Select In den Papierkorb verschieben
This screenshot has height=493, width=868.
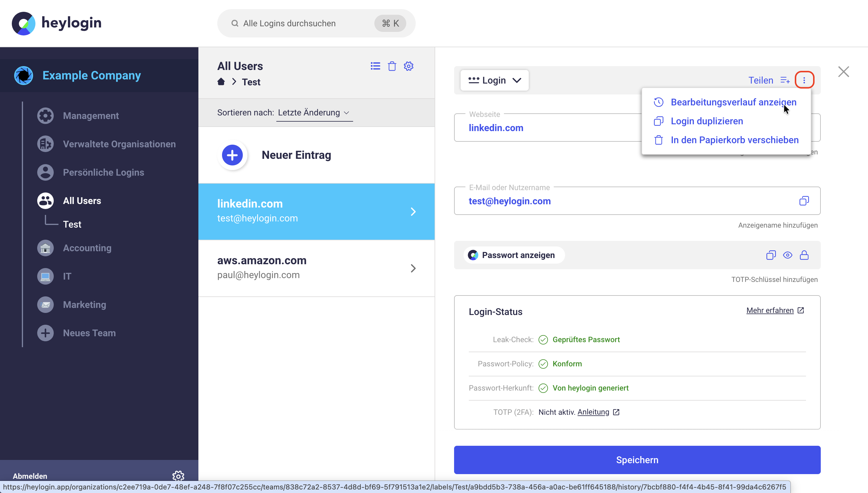(734, 140)
